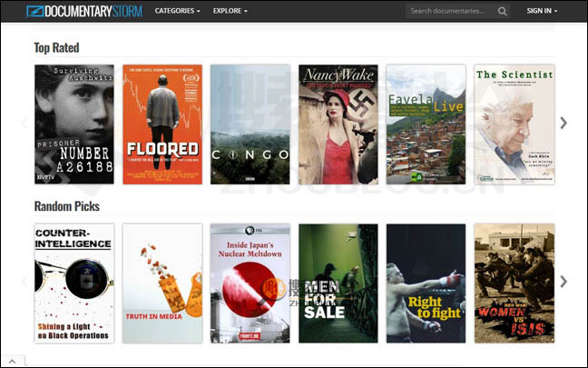The width and height of the screenshot is (588, 368).
Task: Click the scroll-to-top arrow button
Action: (13, 362)
